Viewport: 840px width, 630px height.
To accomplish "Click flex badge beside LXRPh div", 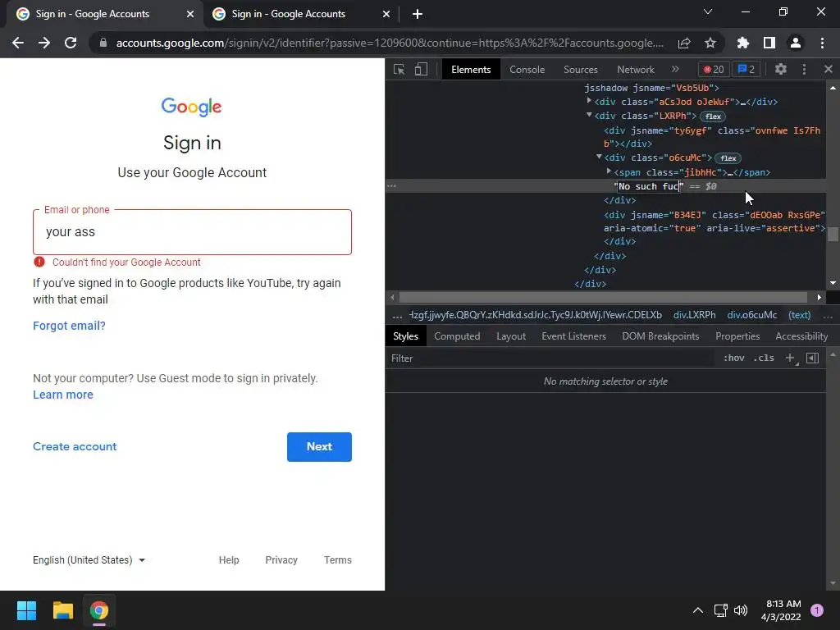I will tap(713, 116).
